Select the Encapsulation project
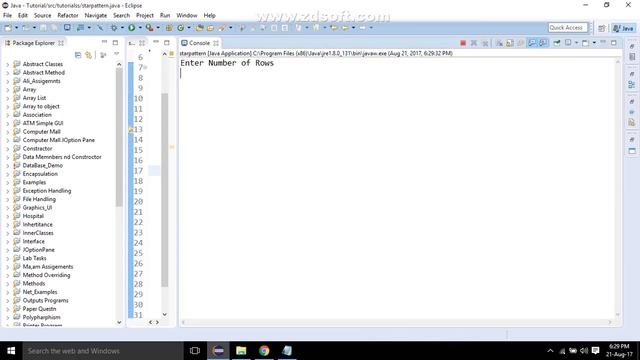 40,174
